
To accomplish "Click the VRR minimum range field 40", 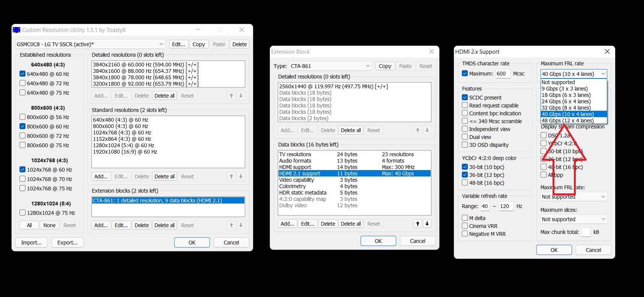I will point(485,206).
